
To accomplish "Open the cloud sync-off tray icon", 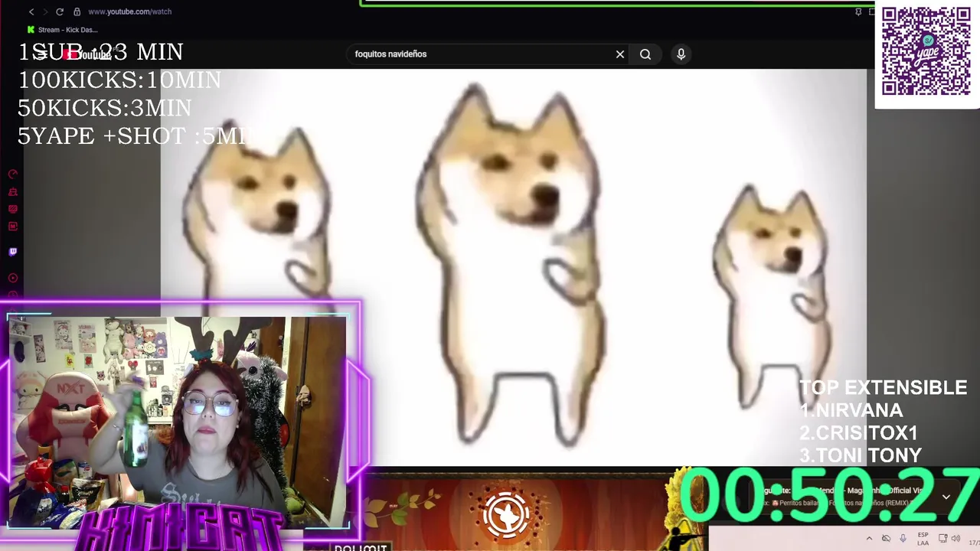I will 886,539.
